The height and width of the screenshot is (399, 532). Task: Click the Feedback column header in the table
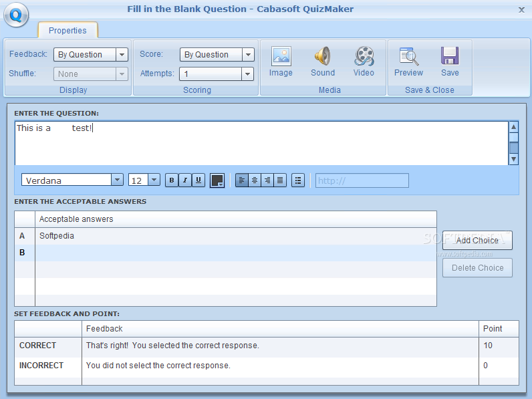click(x=280, y=329)
